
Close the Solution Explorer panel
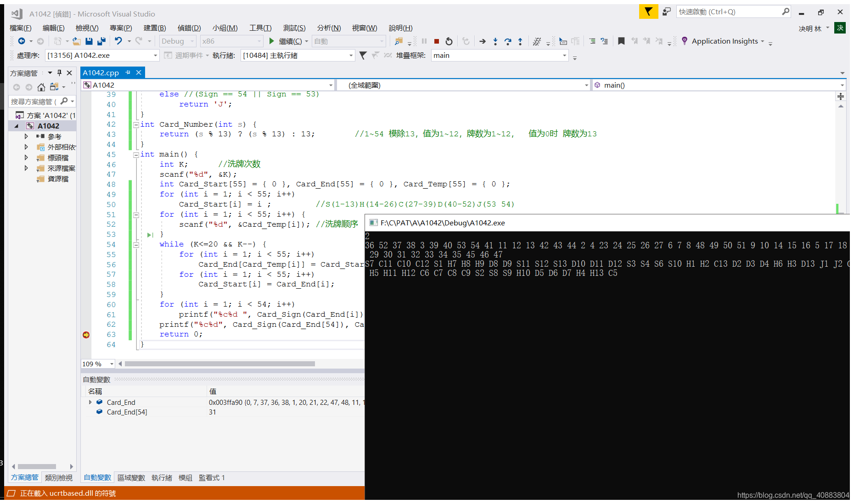[x=69, y=73]
